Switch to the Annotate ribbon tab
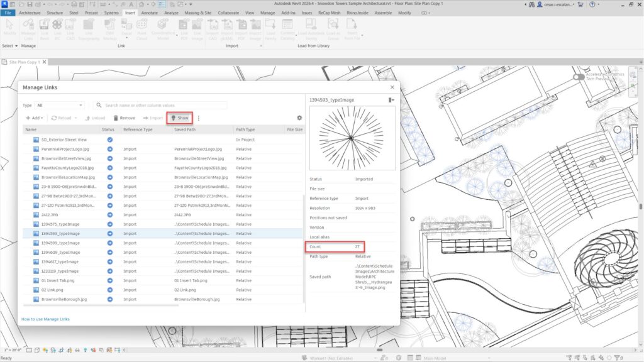This screenshot has width=644, height=362. click(x=150, y=13)
